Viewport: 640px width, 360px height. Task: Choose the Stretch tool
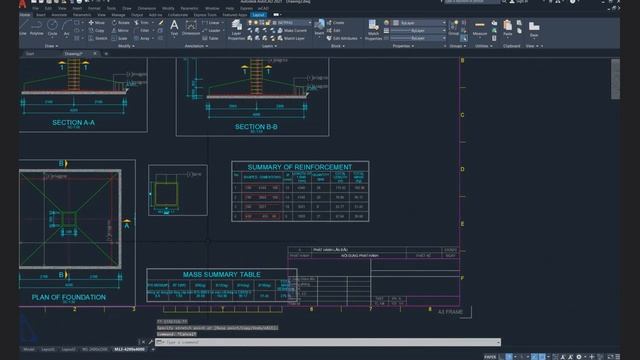(98, 38)
